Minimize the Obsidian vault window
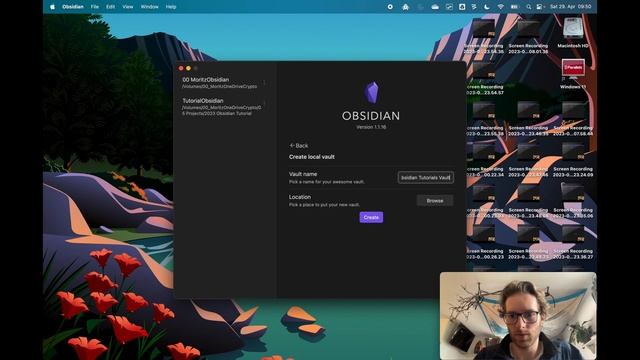 (x=188, y=68)
